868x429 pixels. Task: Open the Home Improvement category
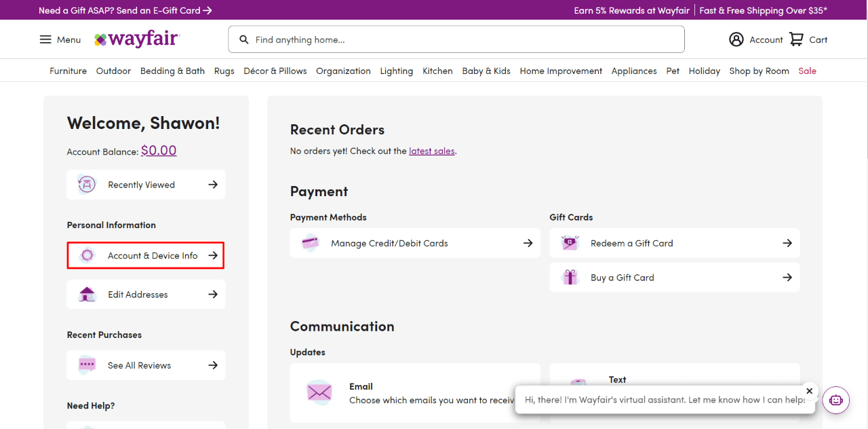(x=561, y=71)
